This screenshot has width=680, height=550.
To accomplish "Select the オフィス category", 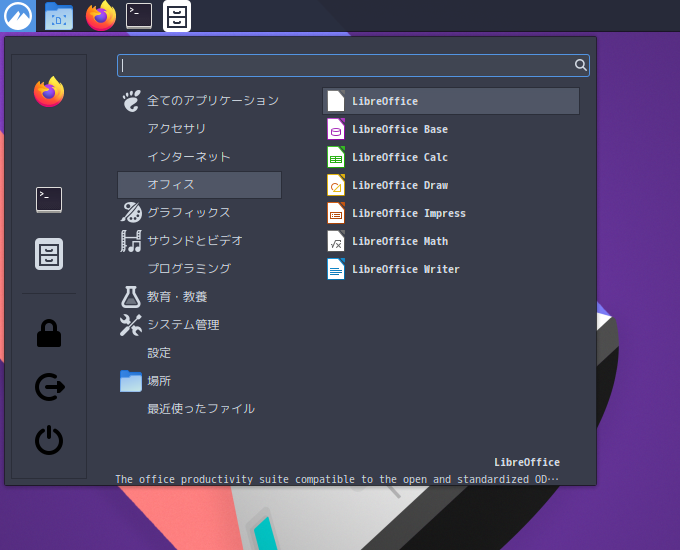I will click(199, 185).
